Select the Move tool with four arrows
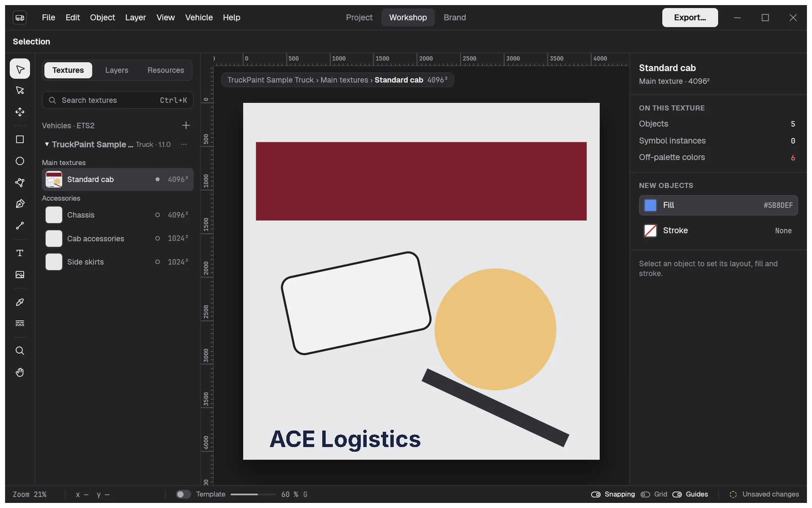 pos(20,112)
